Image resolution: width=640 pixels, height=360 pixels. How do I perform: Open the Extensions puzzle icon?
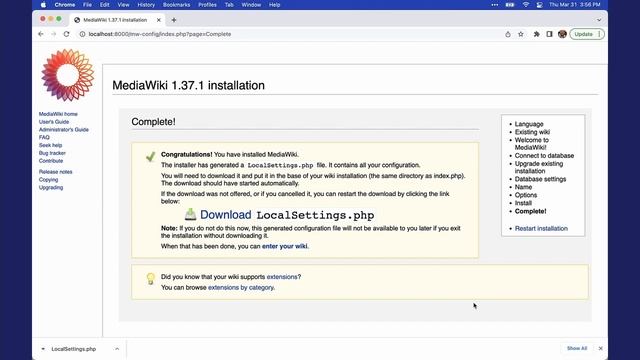536,34
